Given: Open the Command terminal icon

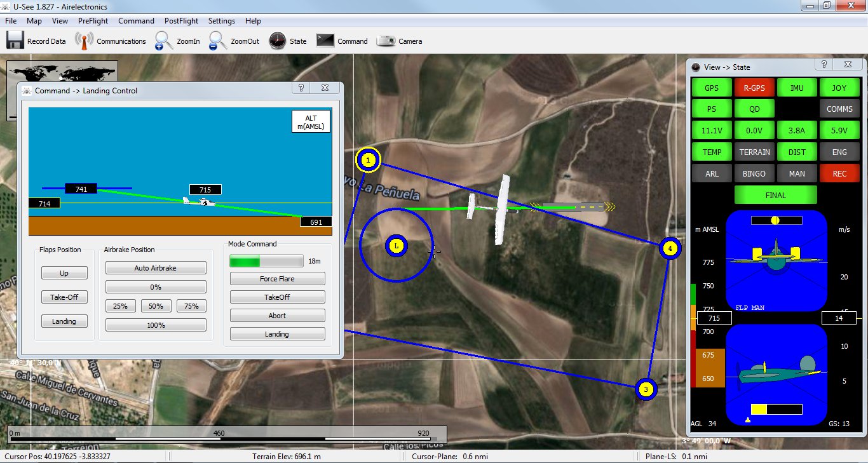Looking at the screenshot, I should (x=325, y=41).
